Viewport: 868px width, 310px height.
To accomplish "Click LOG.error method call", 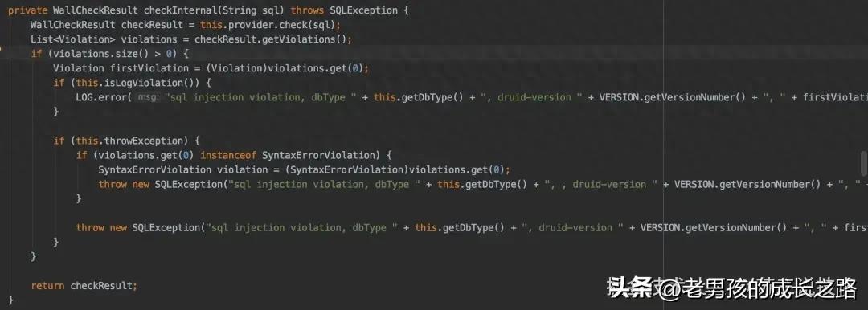I will [x=102, y=97].
